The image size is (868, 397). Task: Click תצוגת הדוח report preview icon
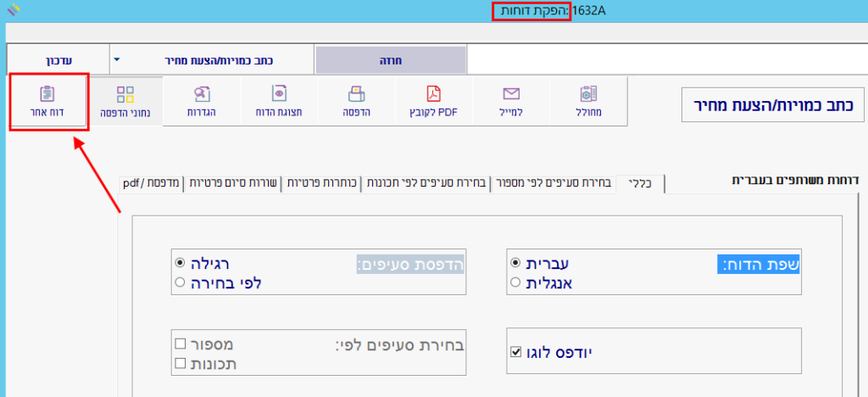coord(278,101)
